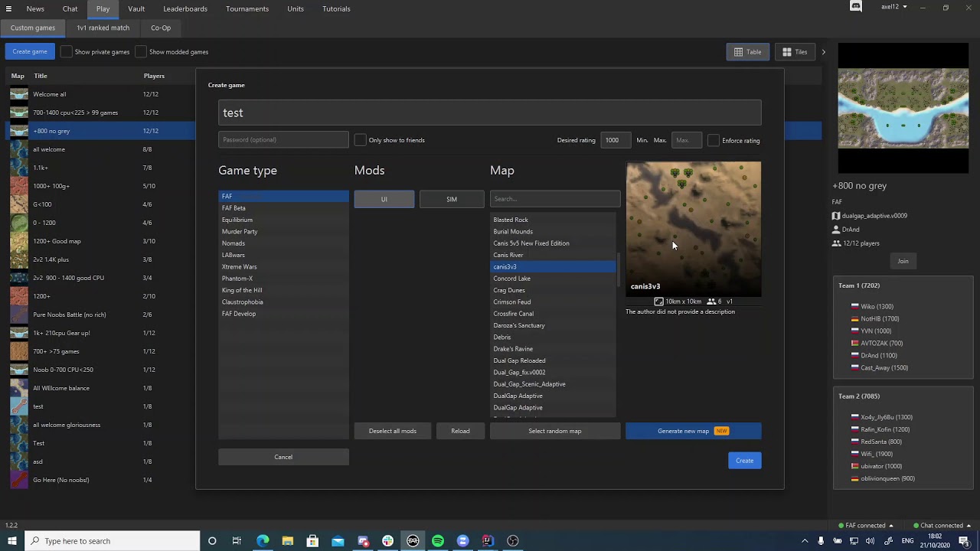Open Microsoft Edge from the taskbar
980x551 pixels.
(263, 541)
